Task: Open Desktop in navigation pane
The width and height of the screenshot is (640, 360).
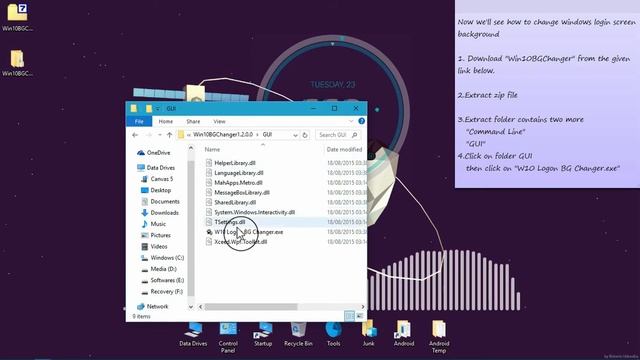Action: coord(160,190)
